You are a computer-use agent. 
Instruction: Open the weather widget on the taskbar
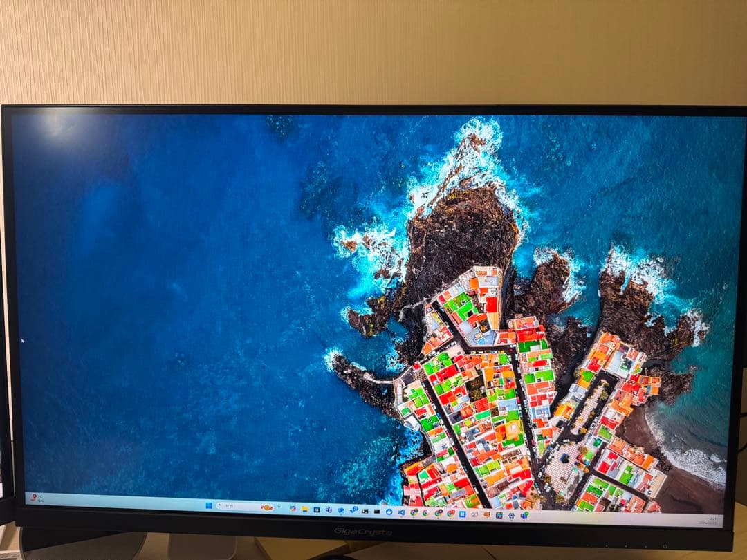(33, 497)
